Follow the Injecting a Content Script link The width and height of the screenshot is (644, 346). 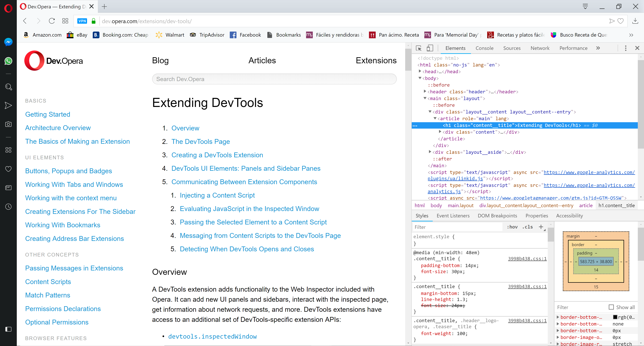pyautogui.click(x=217, y=195)
